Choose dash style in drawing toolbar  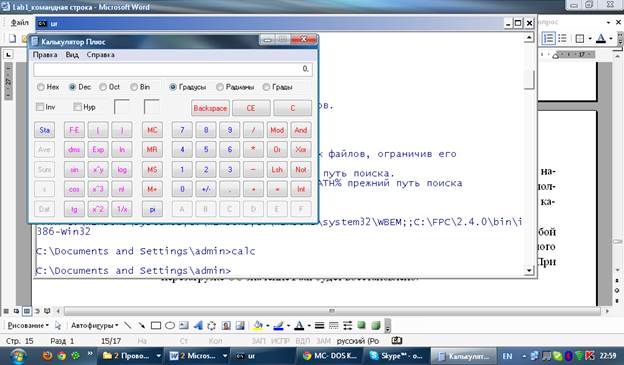tap(333, 326)
